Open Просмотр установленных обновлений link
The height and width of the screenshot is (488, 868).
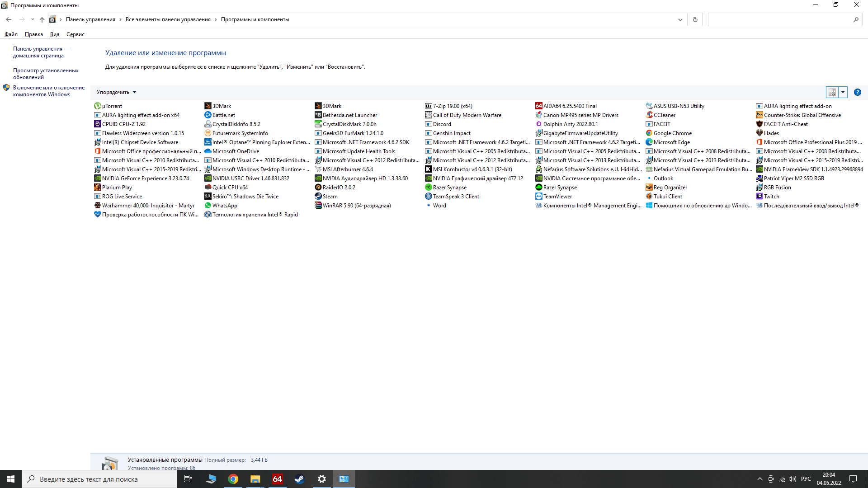pyautogui.click(x=46, y=74)
